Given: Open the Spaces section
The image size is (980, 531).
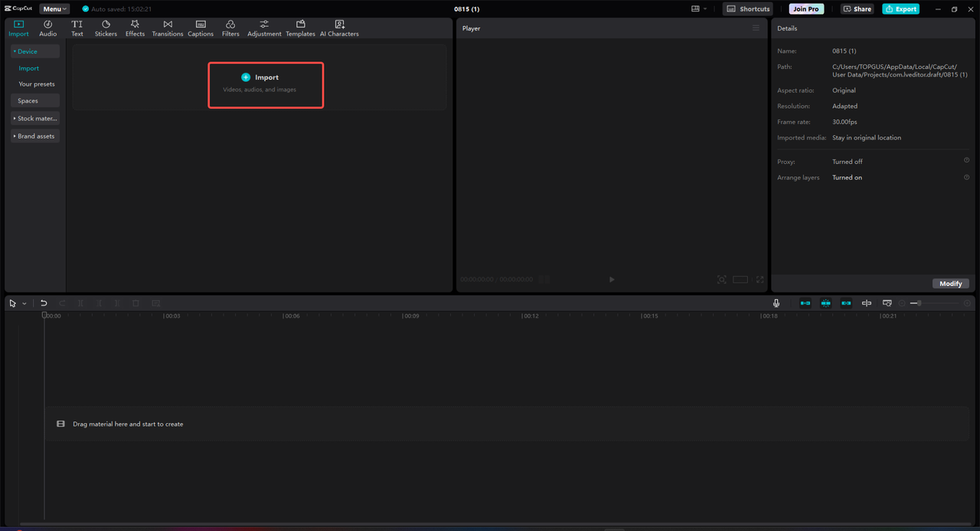Looking at the screenshot, I should pos(35,100).
